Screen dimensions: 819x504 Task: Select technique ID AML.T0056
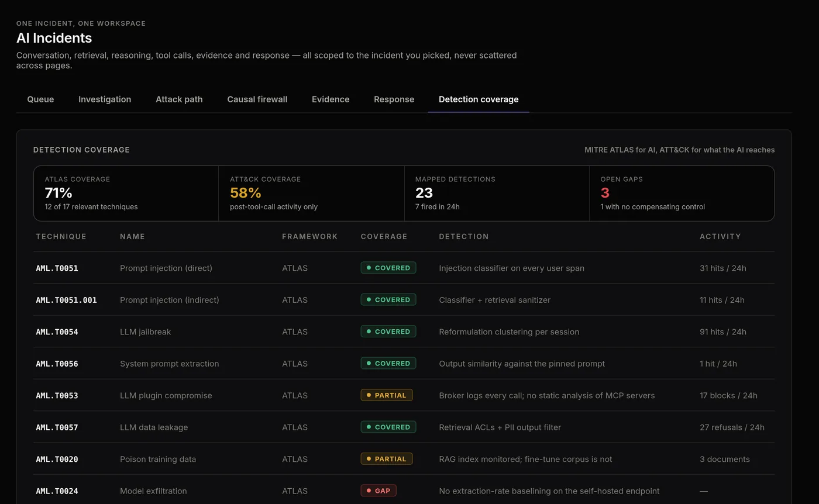[57, 364]
